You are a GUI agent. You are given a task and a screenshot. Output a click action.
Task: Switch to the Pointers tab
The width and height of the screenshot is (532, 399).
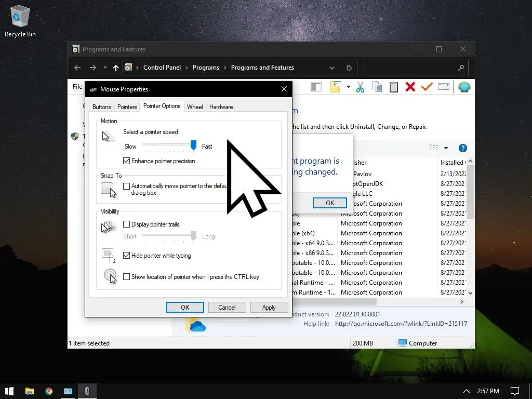127,107
